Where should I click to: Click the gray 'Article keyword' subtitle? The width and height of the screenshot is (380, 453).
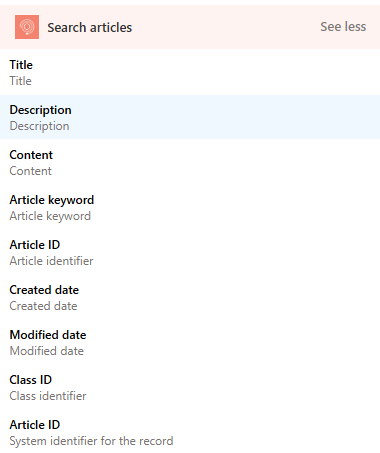pos(50,216)
